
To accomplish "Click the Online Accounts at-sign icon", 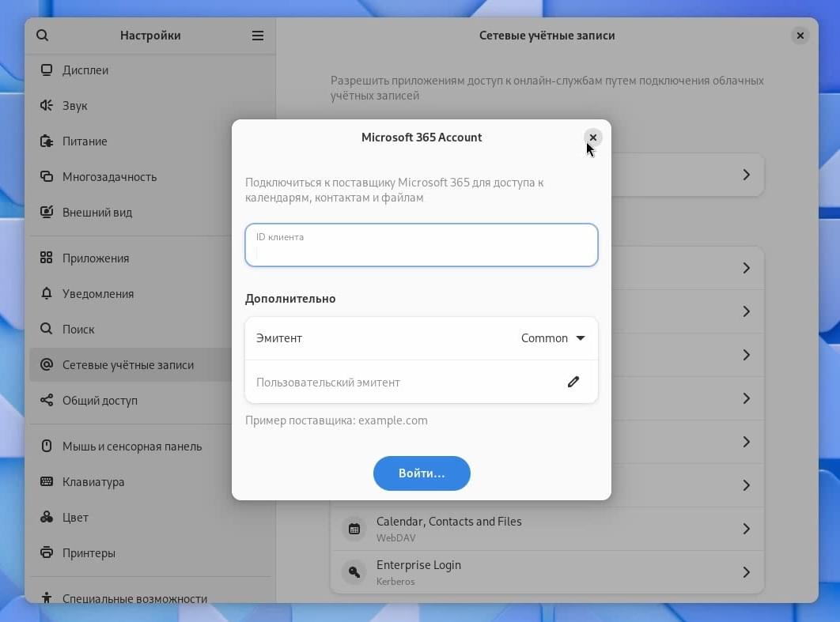I will tap(47, 364).
